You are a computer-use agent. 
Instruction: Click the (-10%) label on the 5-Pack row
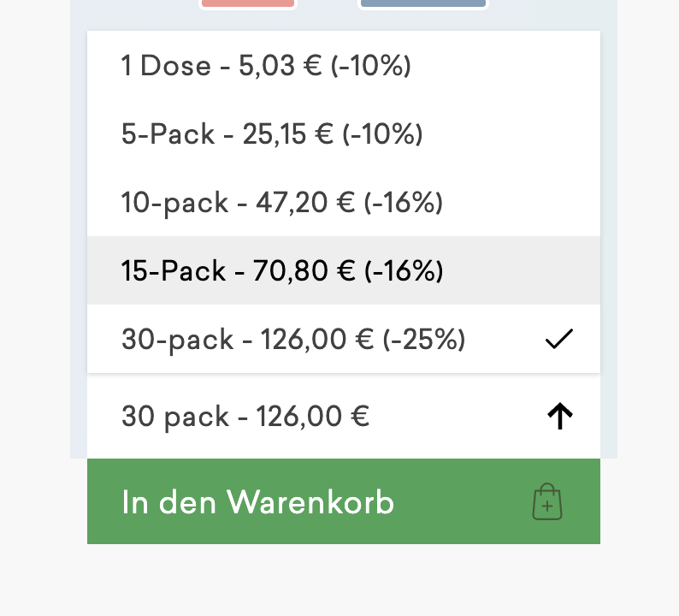[x=382, y=134]
